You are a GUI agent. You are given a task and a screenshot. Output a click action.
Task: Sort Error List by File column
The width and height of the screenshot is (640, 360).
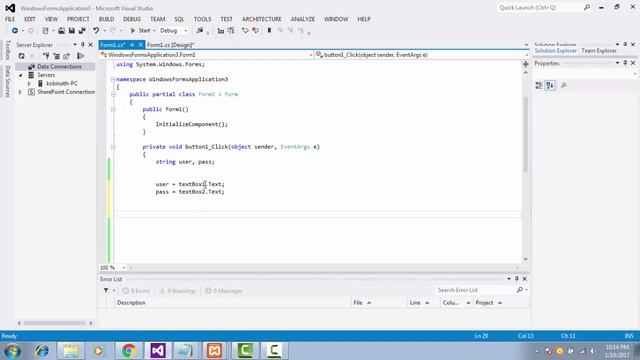(380, 303)
